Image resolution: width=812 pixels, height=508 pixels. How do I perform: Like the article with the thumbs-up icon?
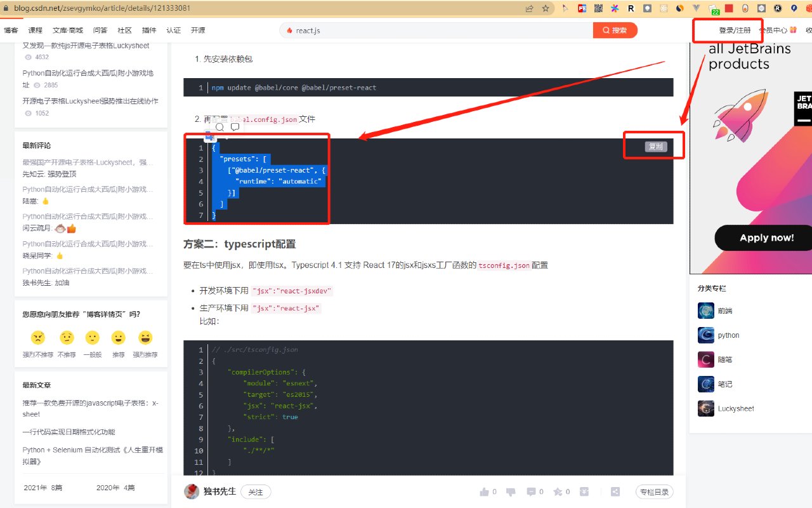[x=484, y=491]
